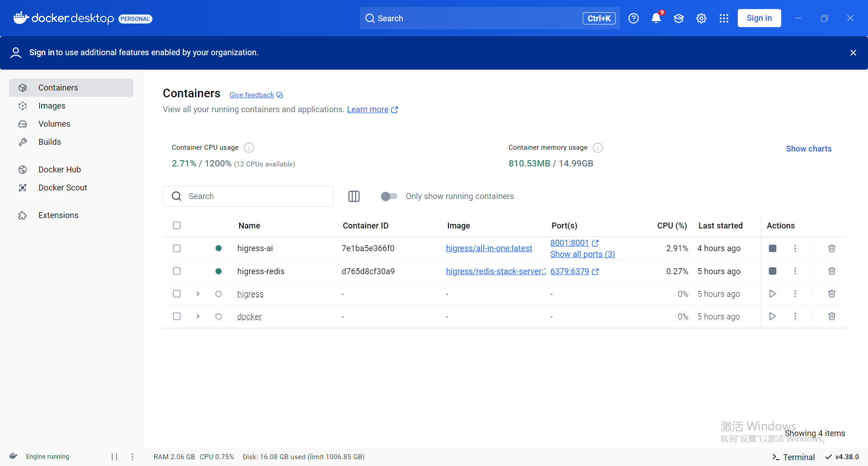
Task: Click container ID d765d8cf30a9
Action: [368, 271]
